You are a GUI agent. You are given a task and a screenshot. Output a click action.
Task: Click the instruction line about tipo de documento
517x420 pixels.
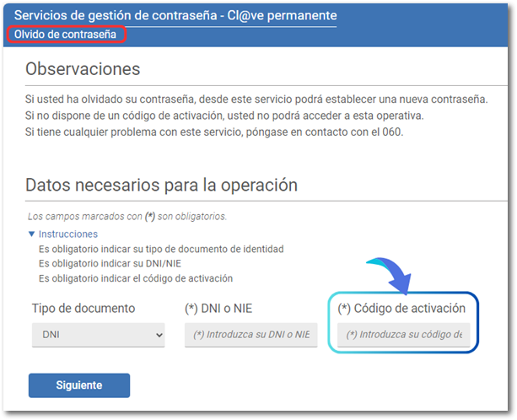(x=160, y=249)
